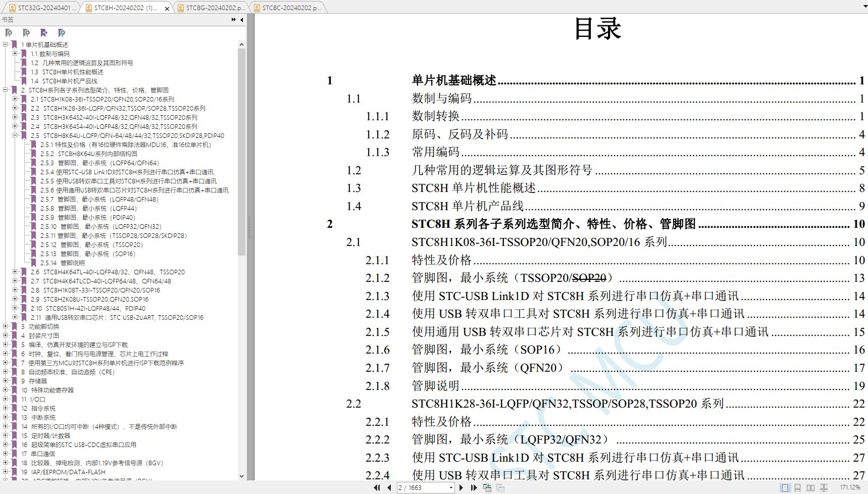The image size is (868, 494).
Task: Open the tab list dropdown arrow
Action: 864,7
